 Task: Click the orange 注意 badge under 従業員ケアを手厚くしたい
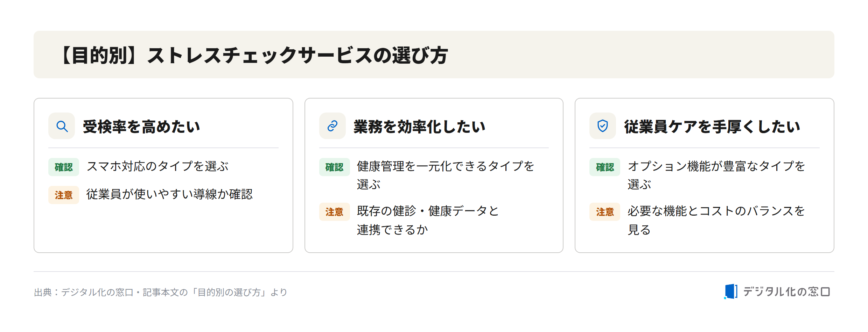605,212
